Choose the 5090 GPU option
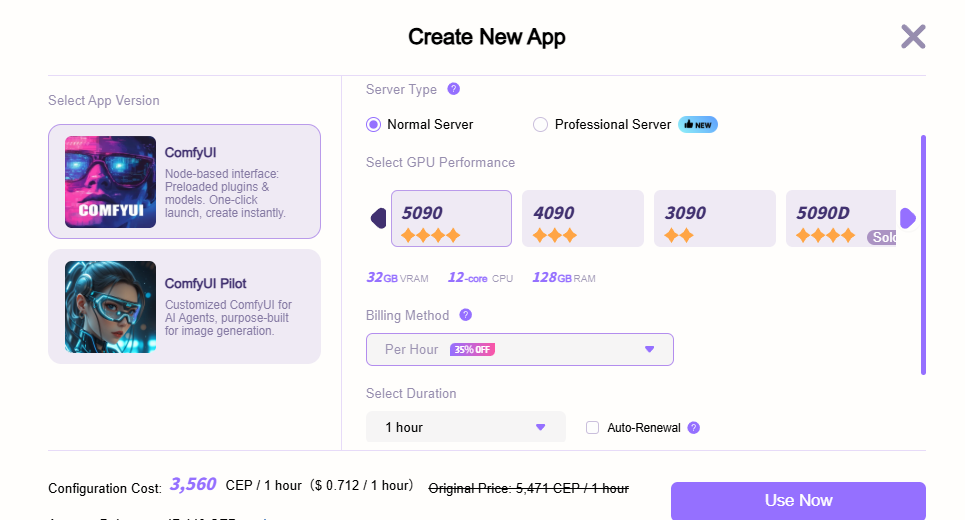 (x=451, y=219)
